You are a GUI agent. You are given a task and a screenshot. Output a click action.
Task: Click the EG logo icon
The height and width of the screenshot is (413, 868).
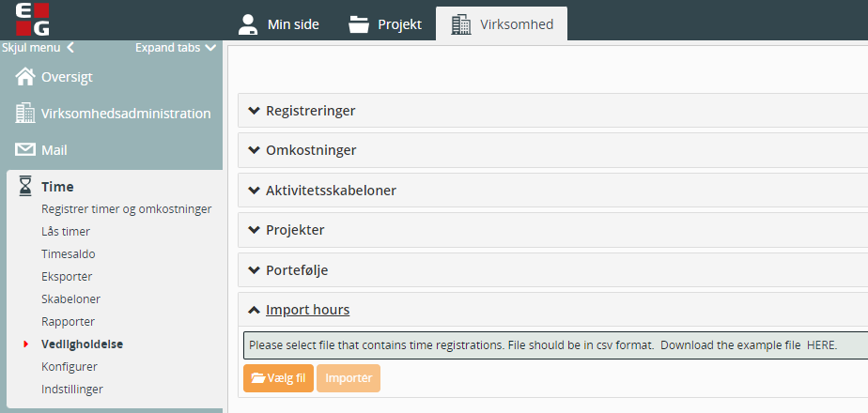tap(33, 19)
